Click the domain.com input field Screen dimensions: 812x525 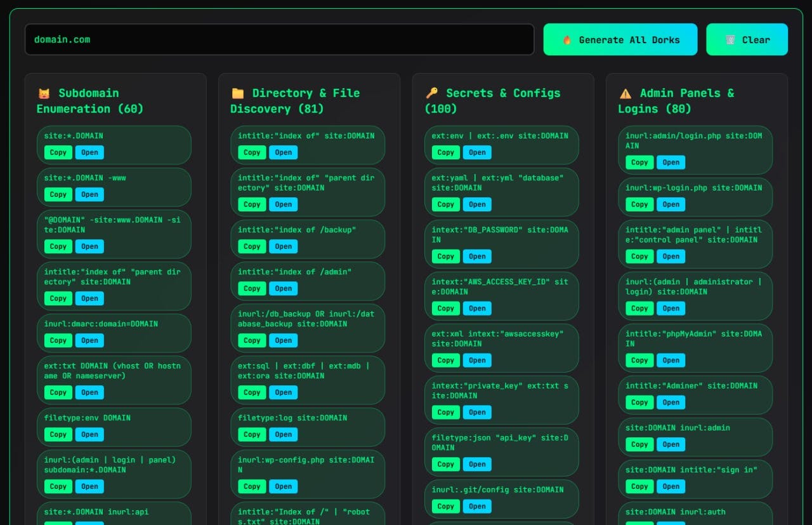tap(279, 39)
